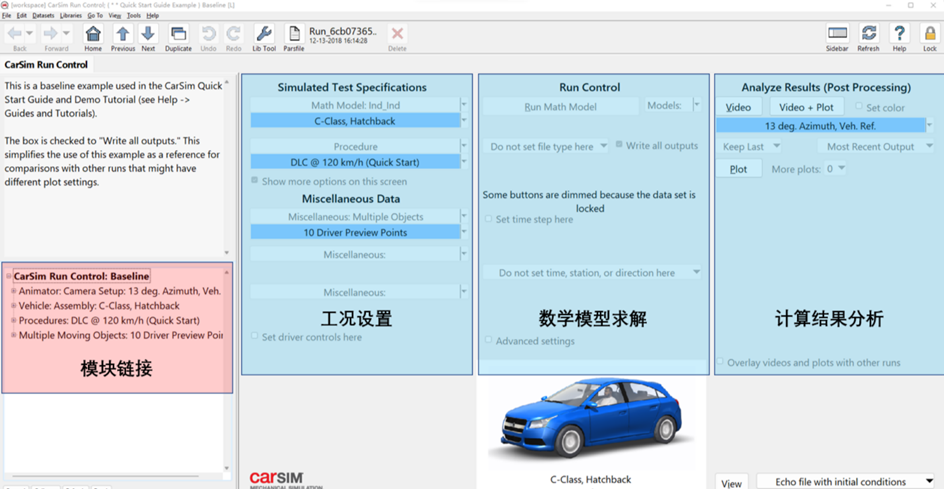Open Echo file with initial conditions dropdown
The height and width of the screenshot is (489, 944).
[x=845, y=482]
